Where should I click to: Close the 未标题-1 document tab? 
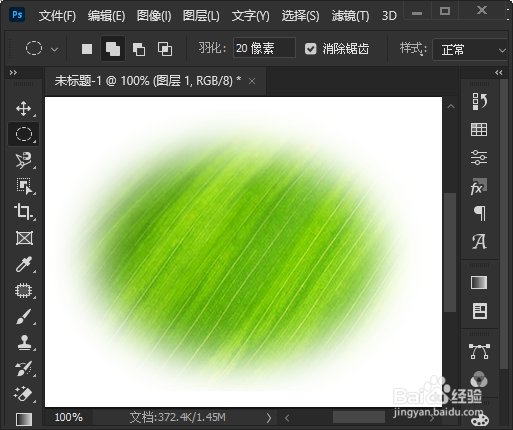[252, 81]
